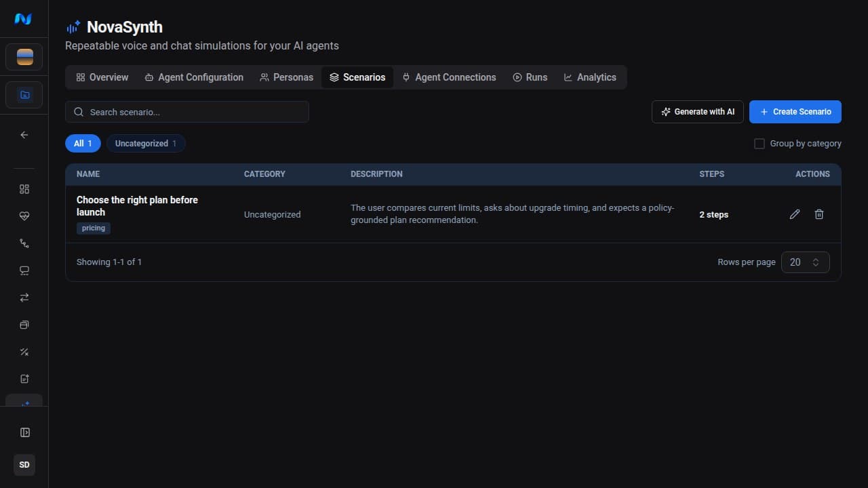This screenshot has width=868, height=488.
Task: Click the app logo in the sidebar
Action: click(x=24, y=19)
